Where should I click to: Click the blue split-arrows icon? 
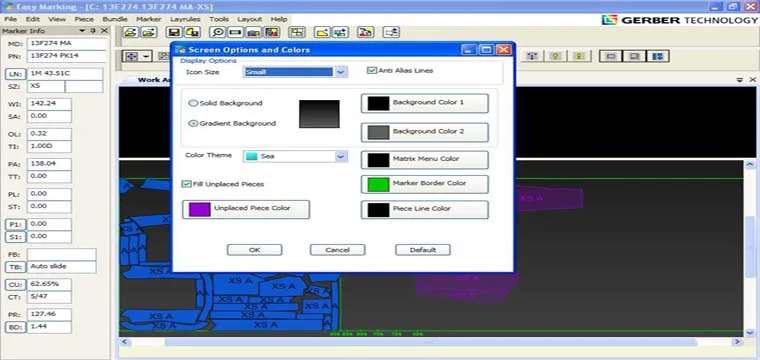(657, 56)
